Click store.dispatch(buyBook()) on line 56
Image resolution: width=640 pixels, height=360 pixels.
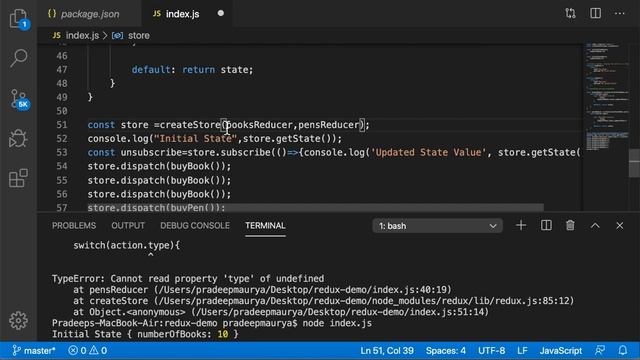click(159, 194)
